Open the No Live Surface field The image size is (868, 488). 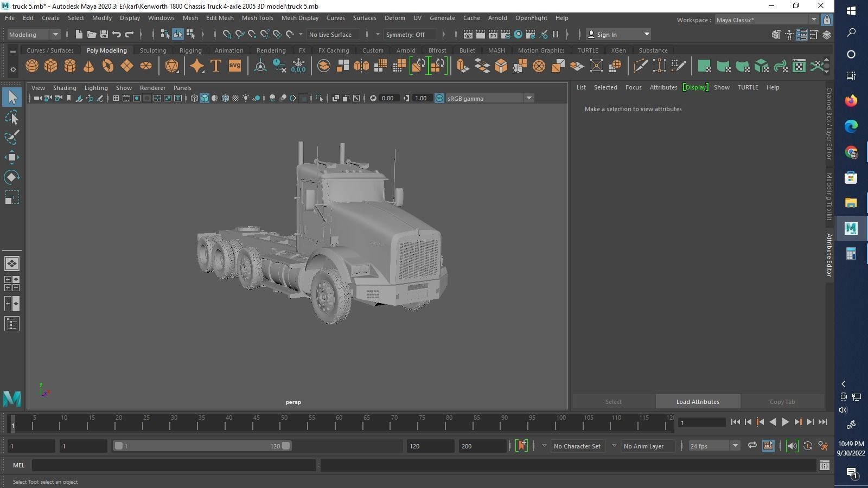click(x=333, y=34)
